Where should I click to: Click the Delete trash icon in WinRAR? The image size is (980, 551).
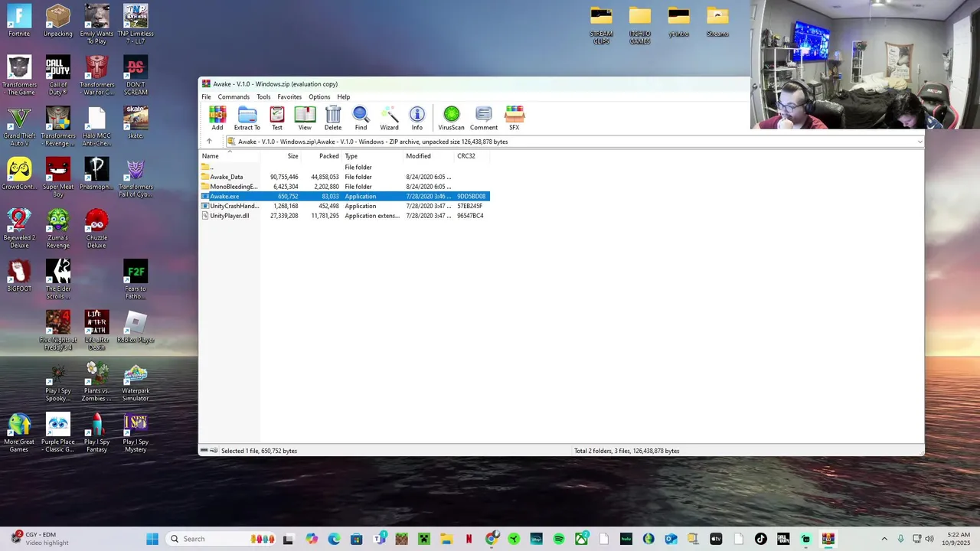pos(333,118)
